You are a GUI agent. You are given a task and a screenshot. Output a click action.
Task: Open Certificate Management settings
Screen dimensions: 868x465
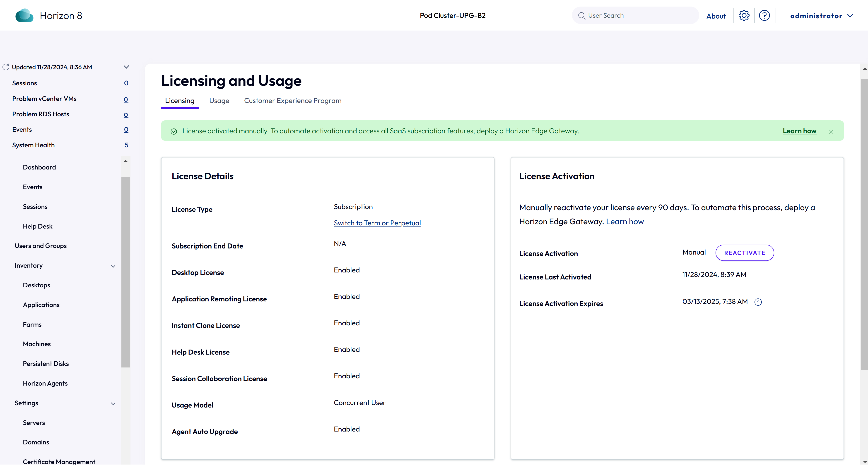59,462
